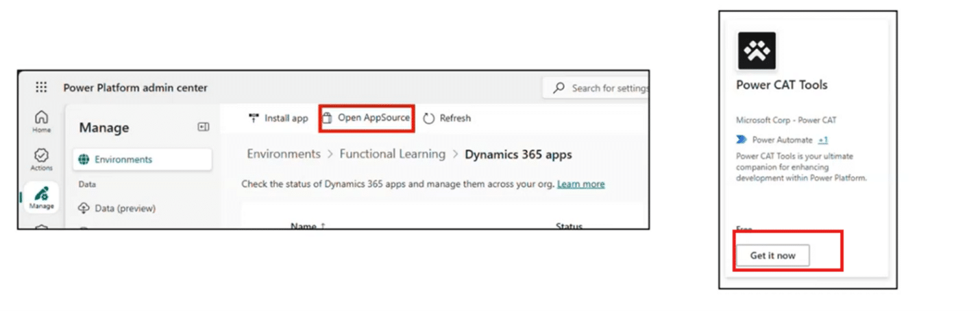Select Environments in Manage pane
This screenshot has height=311, width=980.
click(141, 160)
